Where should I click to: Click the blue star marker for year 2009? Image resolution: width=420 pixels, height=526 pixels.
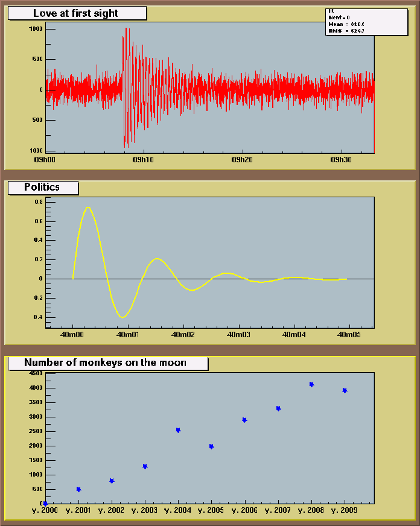(x=345, y=390)
